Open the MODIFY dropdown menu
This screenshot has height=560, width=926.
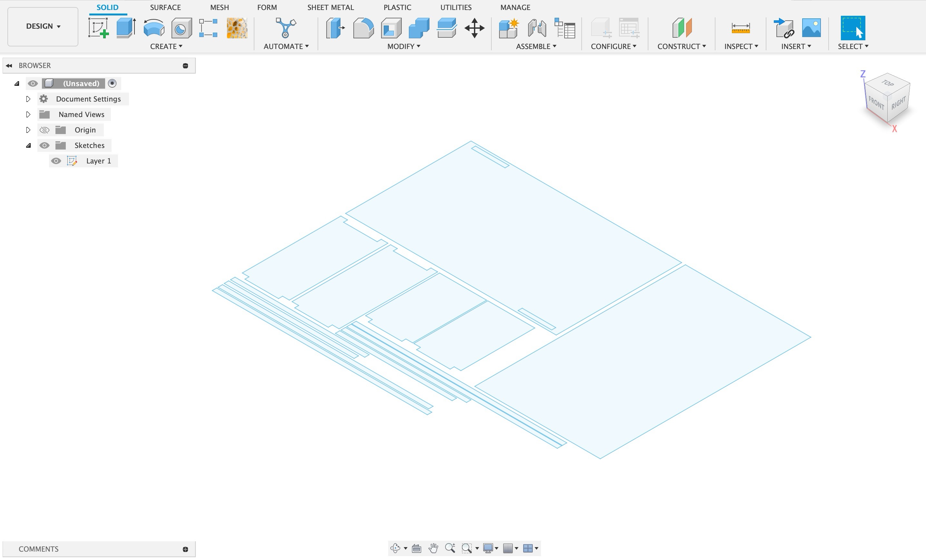[x=404, y=46]
